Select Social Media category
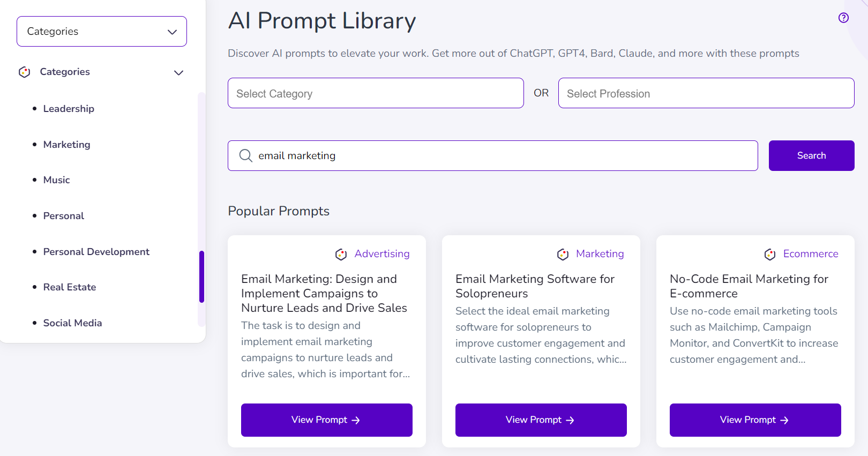This screenshot has height=456, width=868. [72, 323]
